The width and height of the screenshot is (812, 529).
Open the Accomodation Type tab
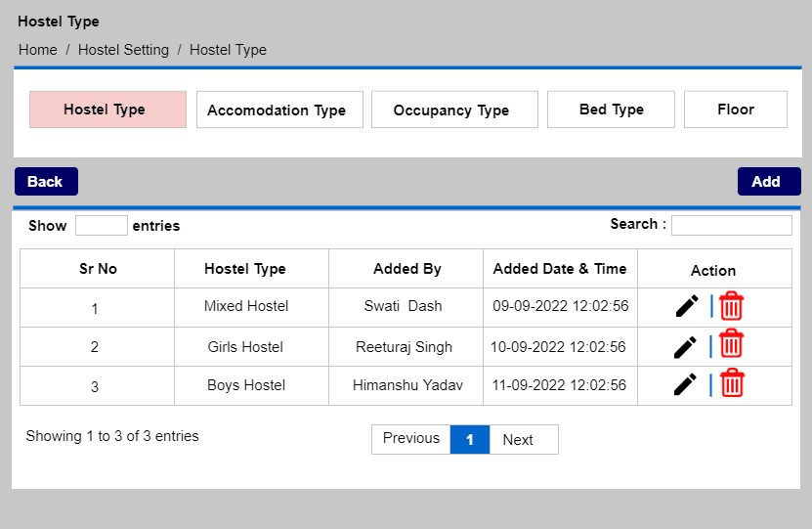click(279, 110)
